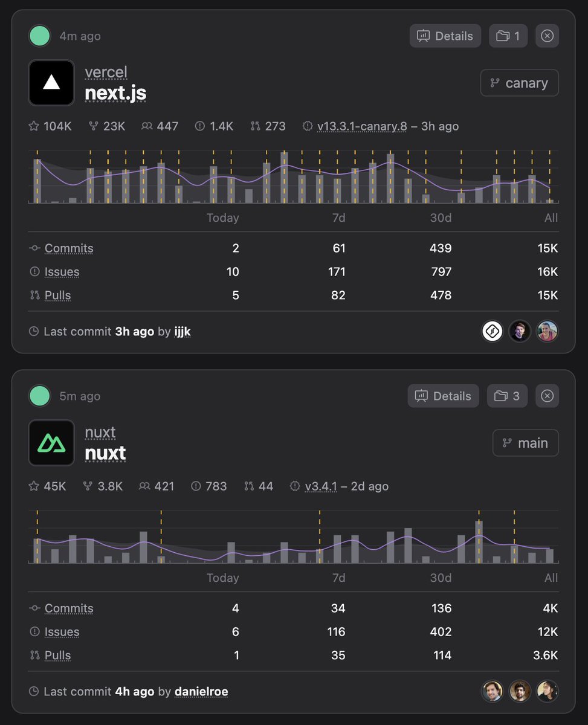Open the vercel owner link

click(x=106, y=72)
